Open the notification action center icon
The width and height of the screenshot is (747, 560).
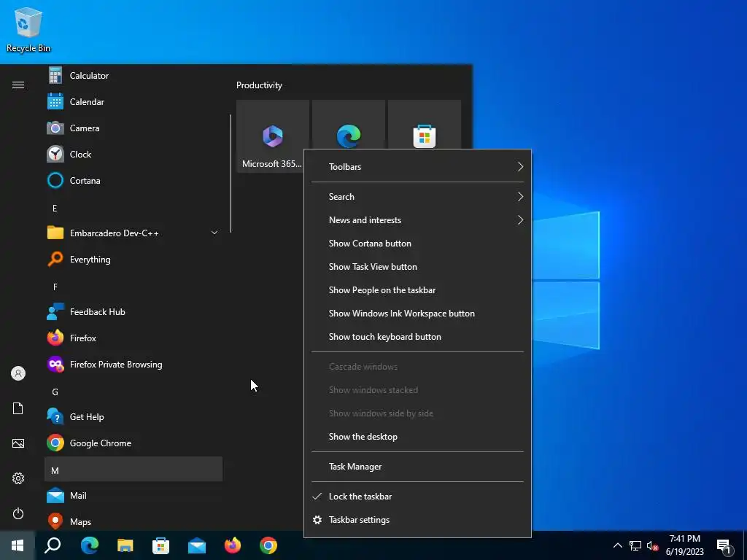pos(724,545)
